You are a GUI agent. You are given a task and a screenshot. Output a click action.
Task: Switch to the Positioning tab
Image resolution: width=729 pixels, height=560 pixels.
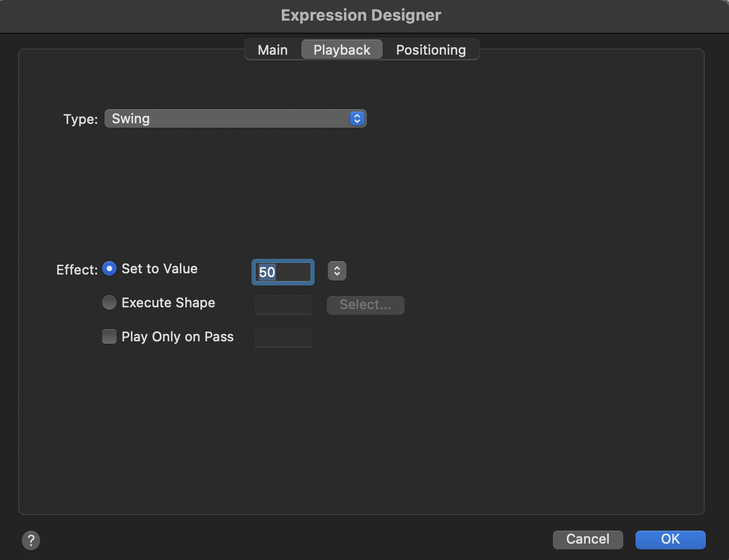(x=431, y=50)
